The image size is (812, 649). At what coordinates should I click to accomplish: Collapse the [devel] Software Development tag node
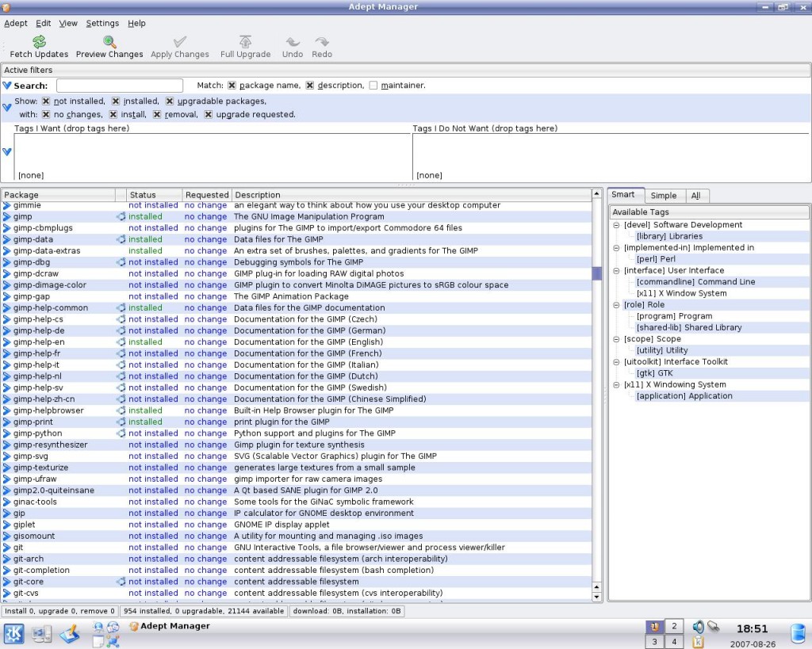pyautogui.click(x=616, y=225)
